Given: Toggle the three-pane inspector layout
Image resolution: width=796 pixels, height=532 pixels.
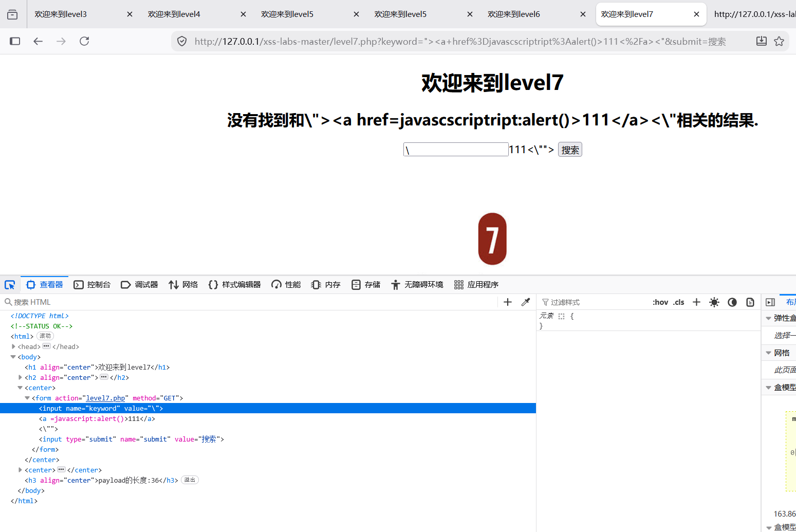Looking at the screenshot, I should point(770,302).
